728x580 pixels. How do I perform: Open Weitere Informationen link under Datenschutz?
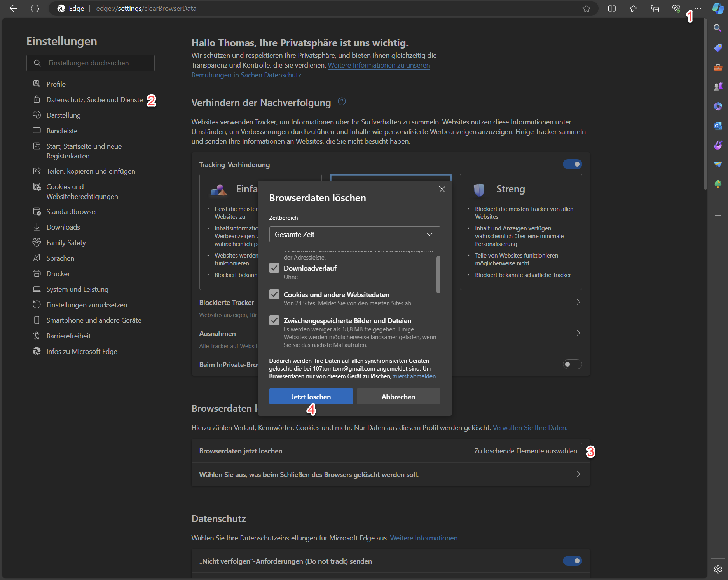click(424, 538)
